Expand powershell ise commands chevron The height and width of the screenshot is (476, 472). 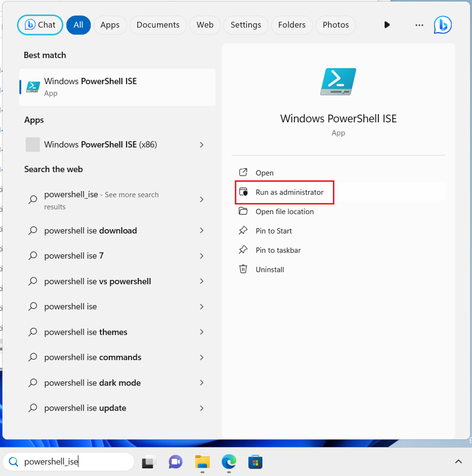pos(202,357)
